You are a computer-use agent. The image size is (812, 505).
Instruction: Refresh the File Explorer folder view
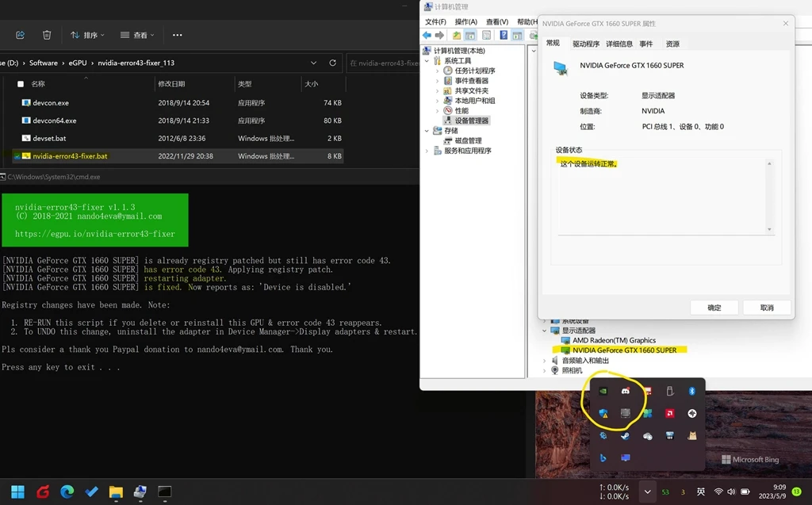[332, 63]
